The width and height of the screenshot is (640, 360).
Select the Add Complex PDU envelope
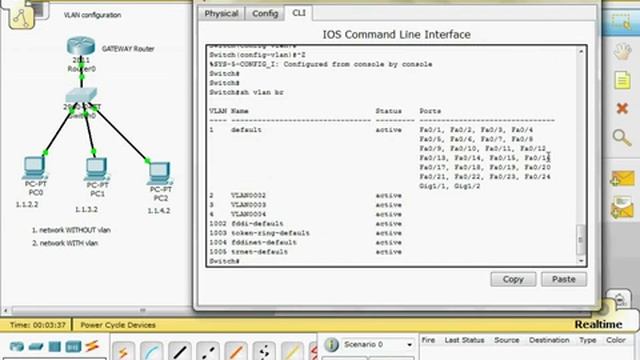tap(622, 208)
